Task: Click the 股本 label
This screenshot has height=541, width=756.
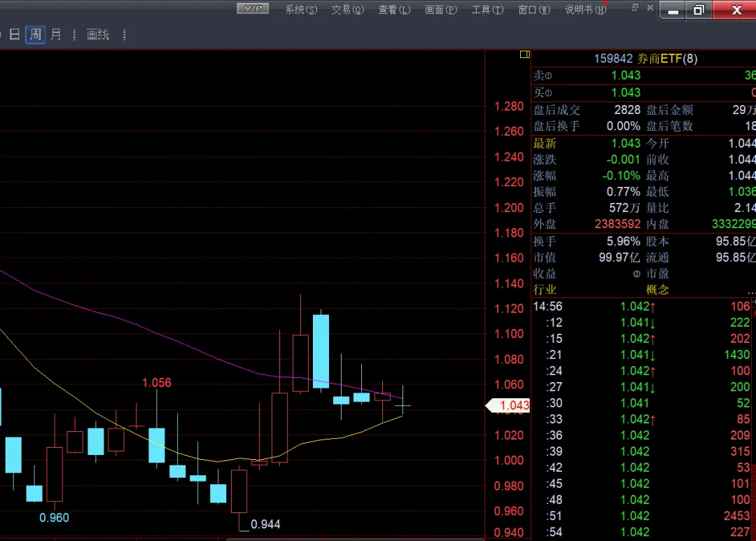Action: (657, 241)
